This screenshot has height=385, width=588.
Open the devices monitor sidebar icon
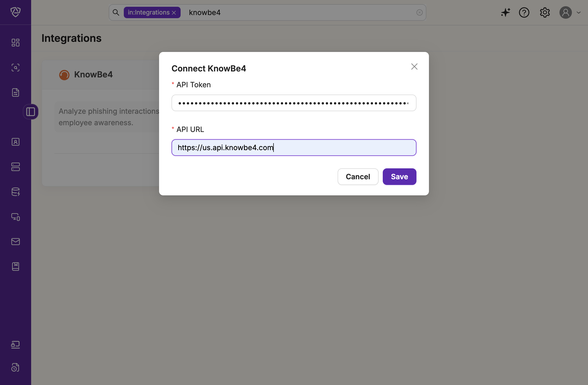16,217
